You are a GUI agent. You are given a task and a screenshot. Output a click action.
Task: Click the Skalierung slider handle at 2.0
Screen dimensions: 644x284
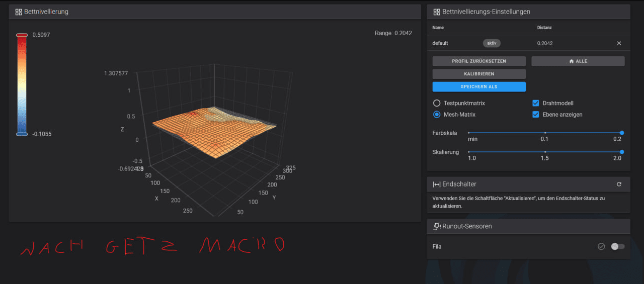tap(622, 152)
